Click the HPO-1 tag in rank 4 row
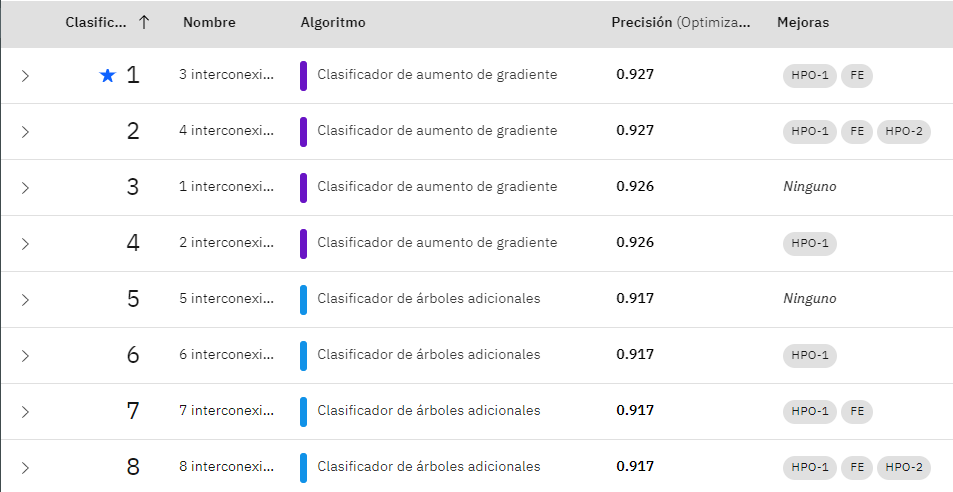 point(810,244)
